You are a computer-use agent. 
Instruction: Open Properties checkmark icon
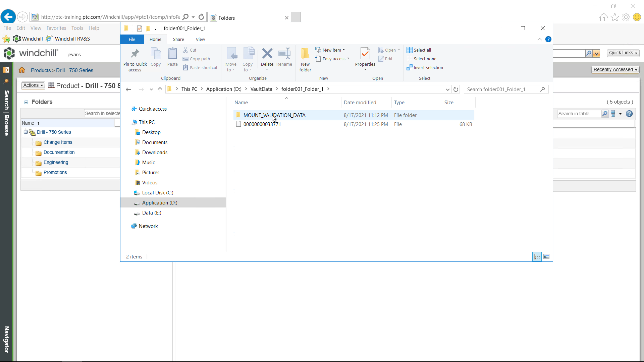365,54
